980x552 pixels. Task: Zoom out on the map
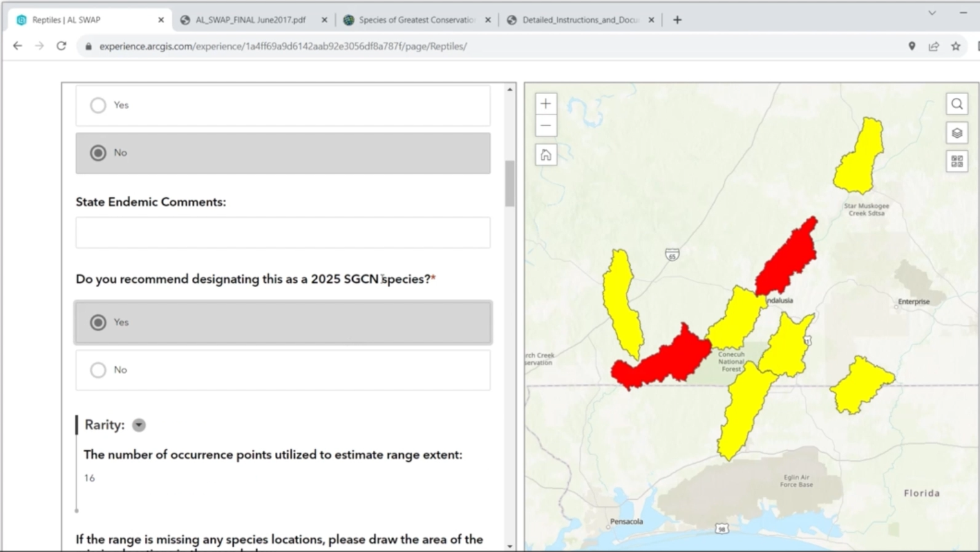coord(545,126)
